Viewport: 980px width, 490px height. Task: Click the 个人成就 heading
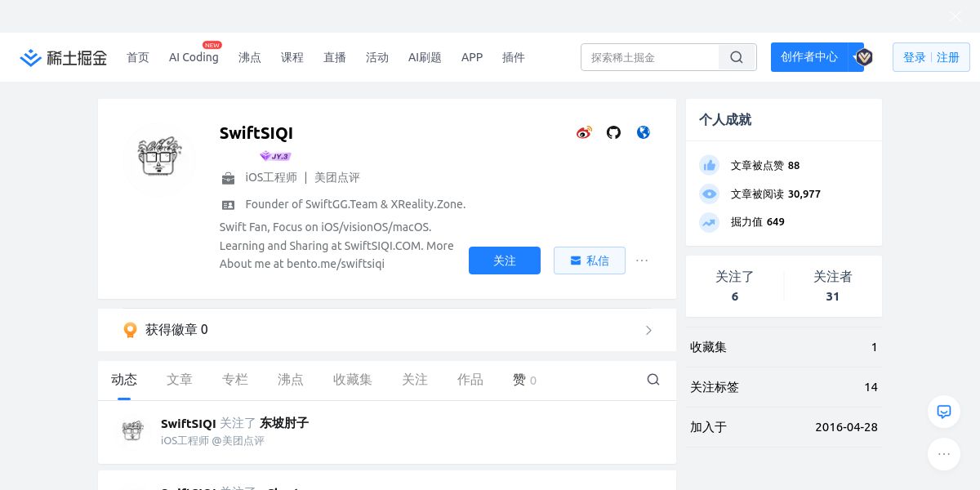[725, 120]
